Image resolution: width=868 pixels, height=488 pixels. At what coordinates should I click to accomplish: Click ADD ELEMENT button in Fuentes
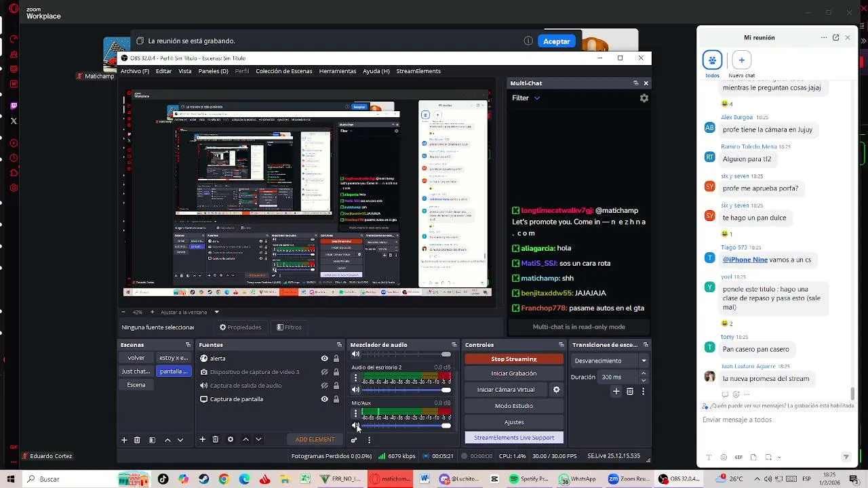(315, 440)
